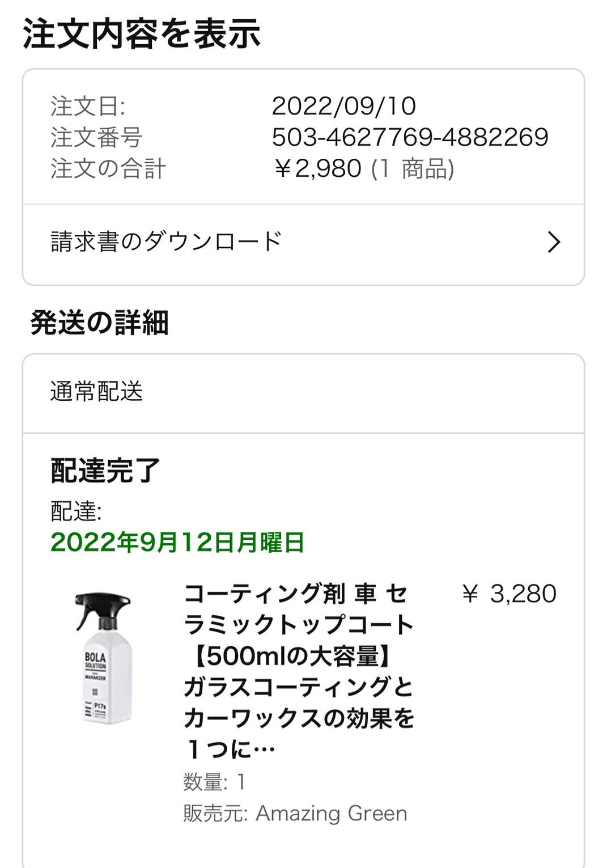Screen dimensions: 607x868
Task: Tap order total ¥2,980 (1 商品)
Action: pos(363,168)
